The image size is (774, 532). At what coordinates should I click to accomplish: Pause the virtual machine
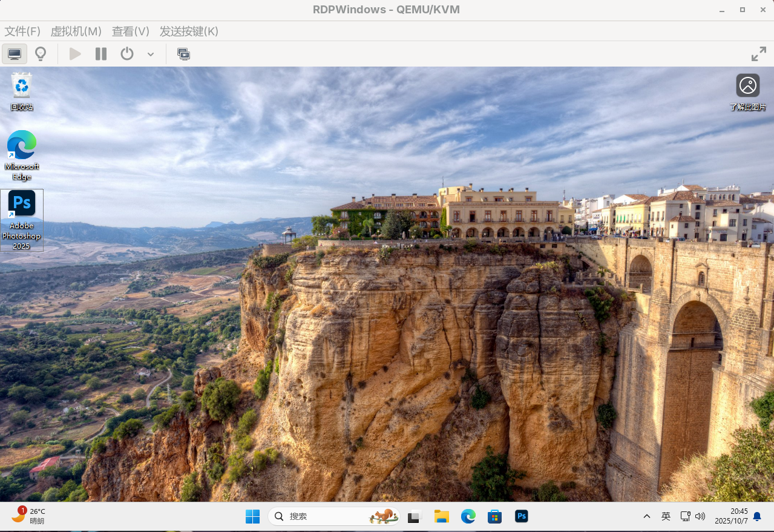tap(101, 54)
